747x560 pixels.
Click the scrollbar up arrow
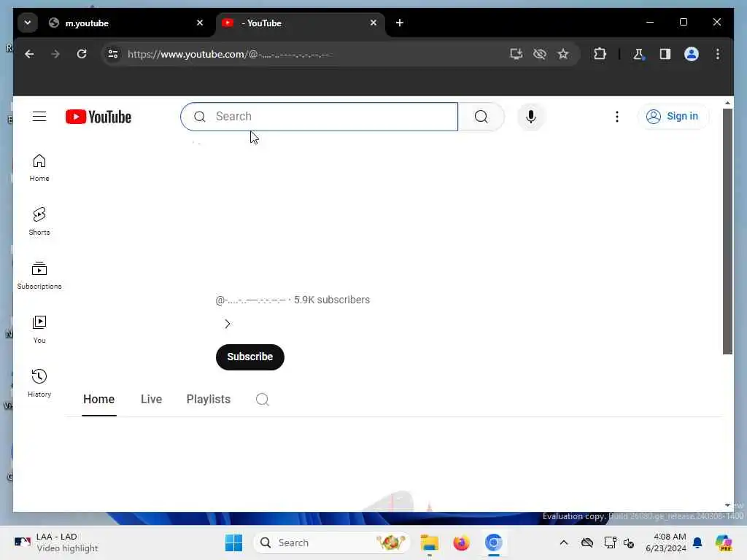(727, 103)
